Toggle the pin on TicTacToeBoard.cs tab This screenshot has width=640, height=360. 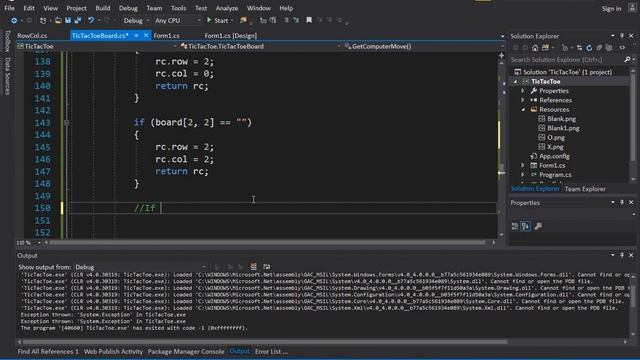[136, 36]
